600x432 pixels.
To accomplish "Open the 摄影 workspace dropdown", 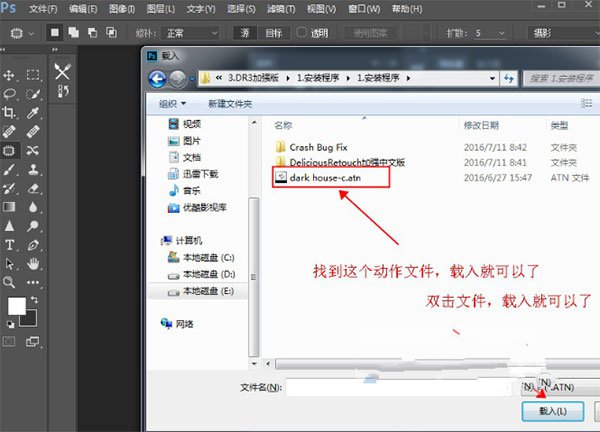I will click(563, 33).
